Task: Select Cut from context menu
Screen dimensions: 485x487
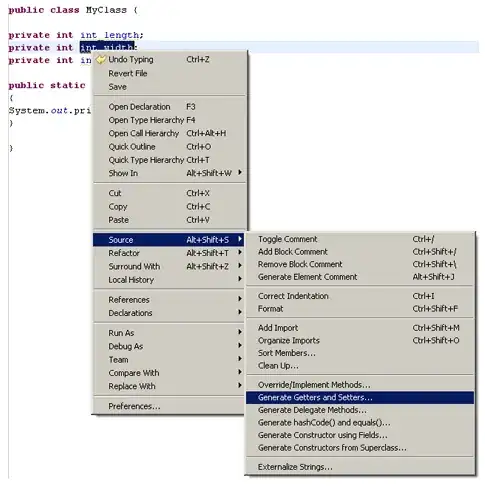Action: tap(169, 193)
